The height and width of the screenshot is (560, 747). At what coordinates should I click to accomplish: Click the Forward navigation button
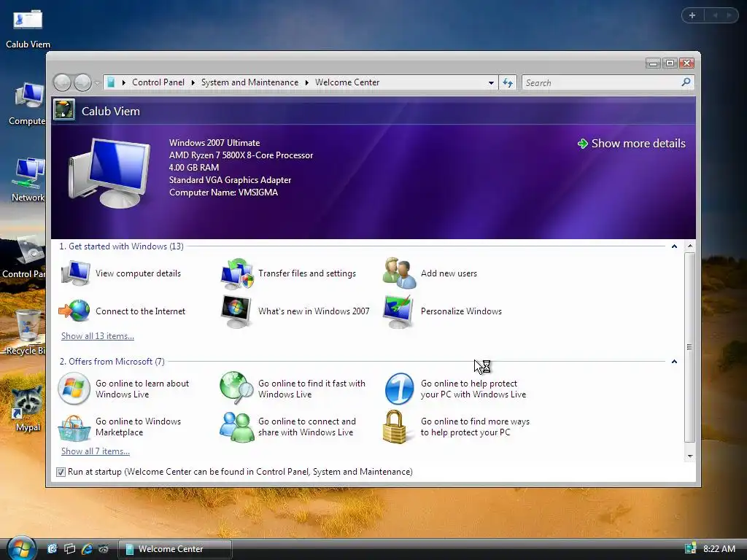pyautogui.click(x=82, y=83)
